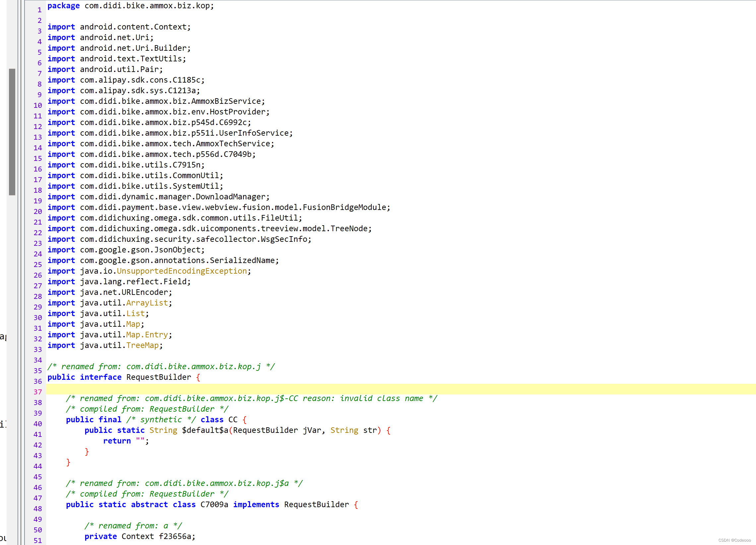The height and width of the screenshot is (545, 756).
Task: Click FileUtil in the import line
Action: (279, 218)
